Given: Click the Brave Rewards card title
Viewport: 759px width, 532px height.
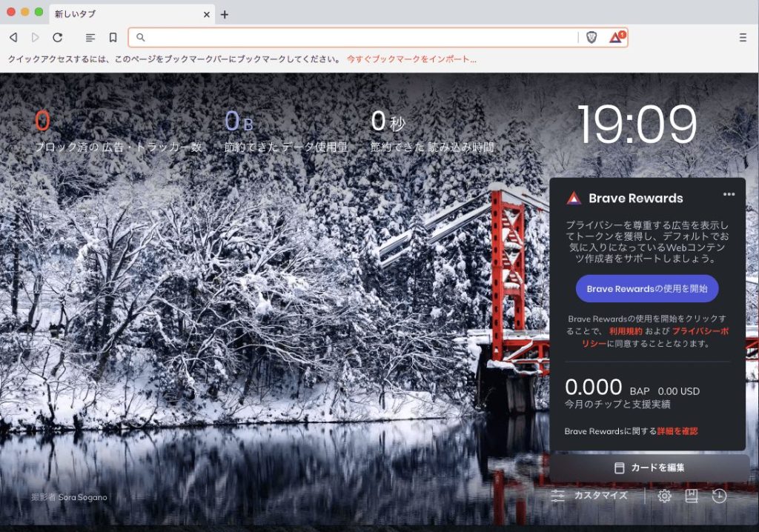Looking at the screenshot, I should (635, 198).
